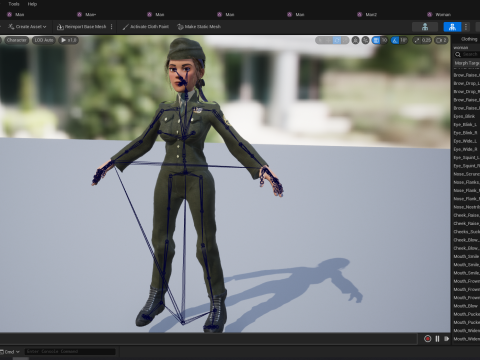Viewport: 480px width, 360px height.
Task: Pause the animation playback
Action: point(437,339)
